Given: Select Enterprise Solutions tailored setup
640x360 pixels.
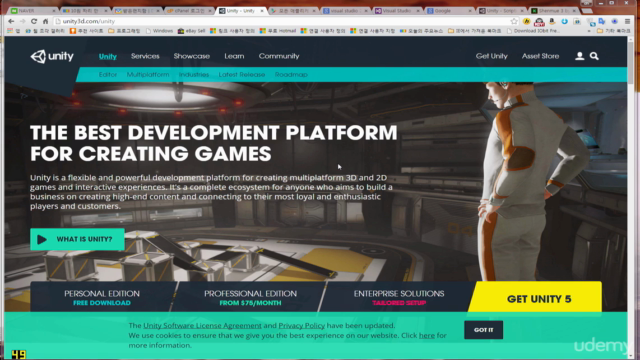Looking at the screenshot, I should 399,298.
